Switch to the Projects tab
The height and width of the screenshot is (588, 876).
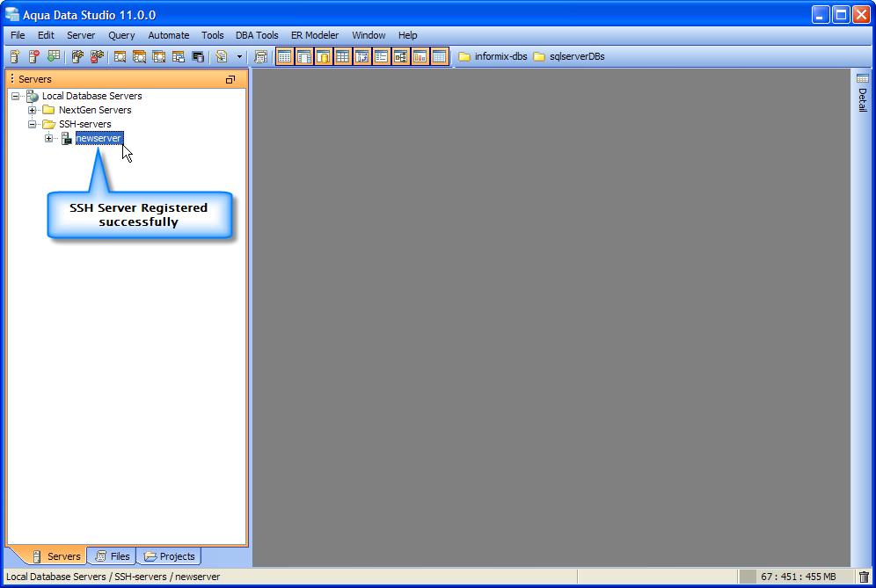(x=169, y=556)
